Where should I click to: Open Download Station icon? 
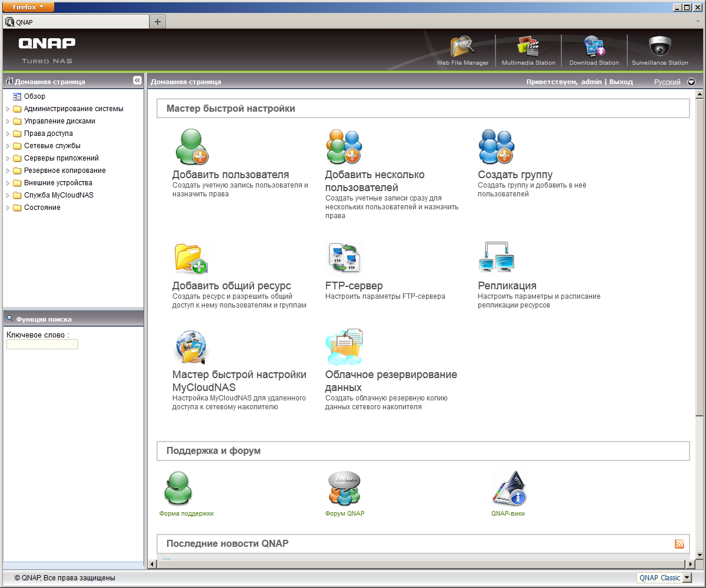point(594,46)
